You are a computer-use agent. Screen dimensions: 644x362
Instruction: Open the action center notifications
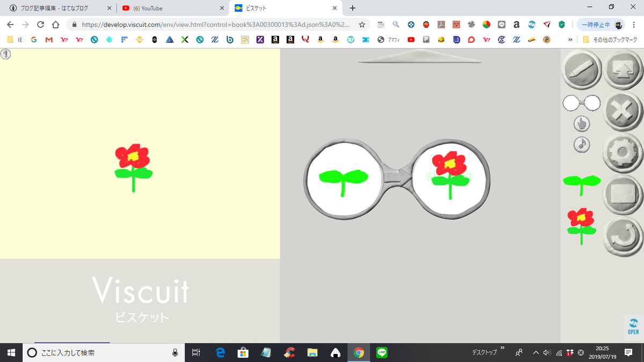pyautogui.click(x=628, y=352)
